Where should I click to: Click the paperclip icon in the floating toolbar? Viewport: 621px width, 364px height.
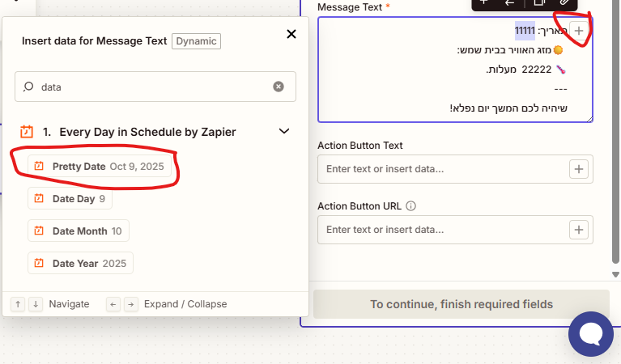(564, 2)
